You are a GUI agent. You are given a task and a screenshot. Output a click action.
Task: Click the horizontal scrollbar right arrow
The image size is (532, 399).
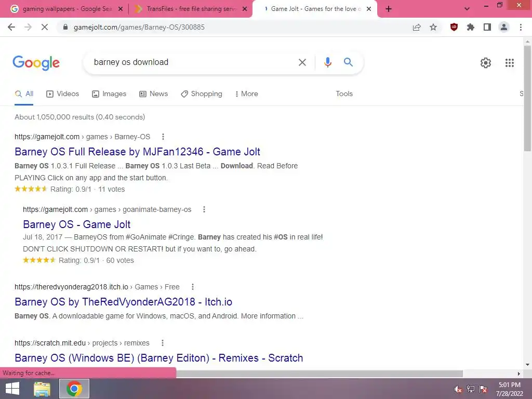[519, 374]
